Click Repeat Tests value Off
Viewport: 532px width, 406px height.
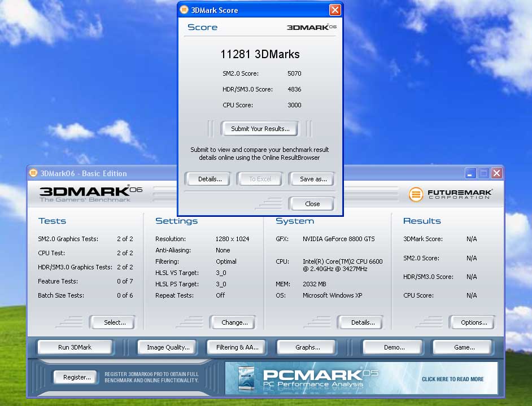coord(220,295)
